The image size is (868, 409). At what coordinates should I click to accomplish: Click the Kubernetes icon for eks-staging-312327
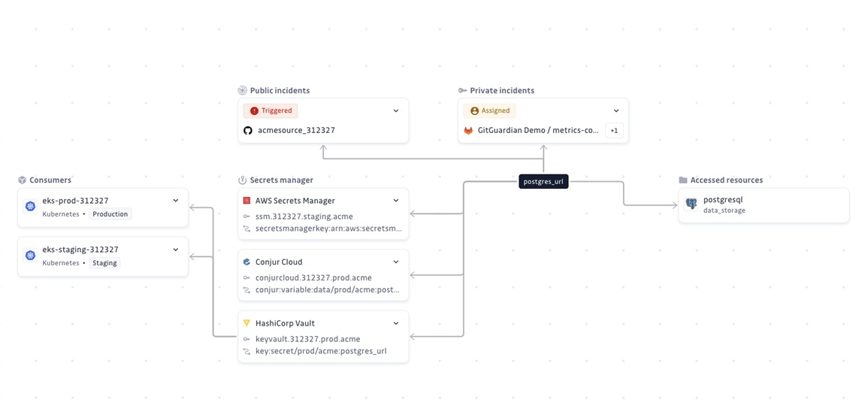coord(30,256)
